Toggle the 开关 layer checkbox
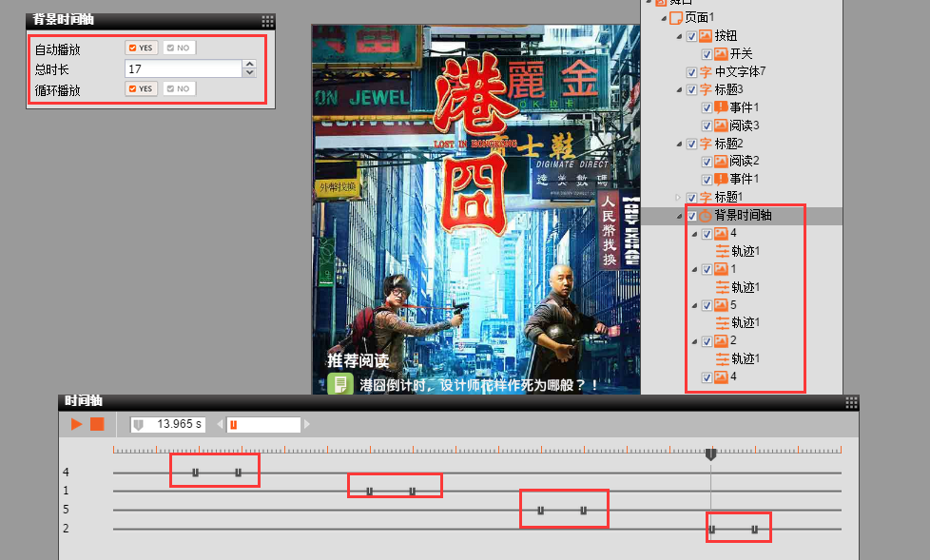 click(x=707, y=54)
